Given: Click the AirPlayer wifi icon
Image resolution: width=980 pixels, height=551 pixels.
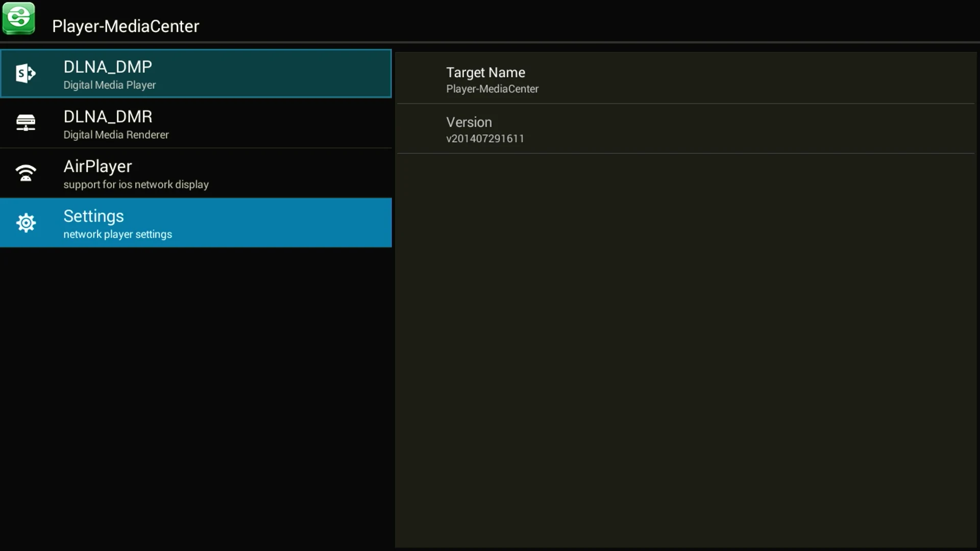Looking at the screenshot, I should [x=26, y=173].
